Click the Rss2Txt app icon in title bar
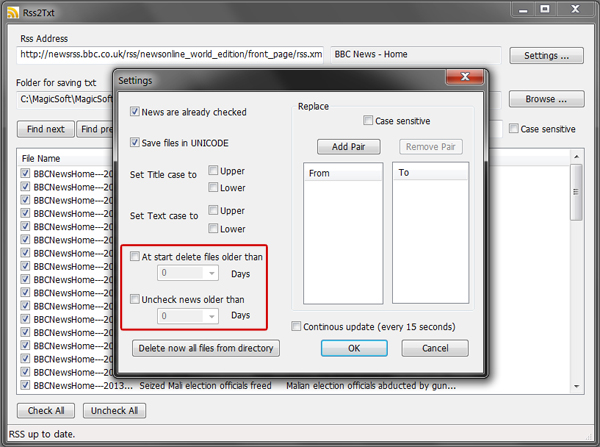Viewport: 600px width, 447px height. click(x=13, y=13)
